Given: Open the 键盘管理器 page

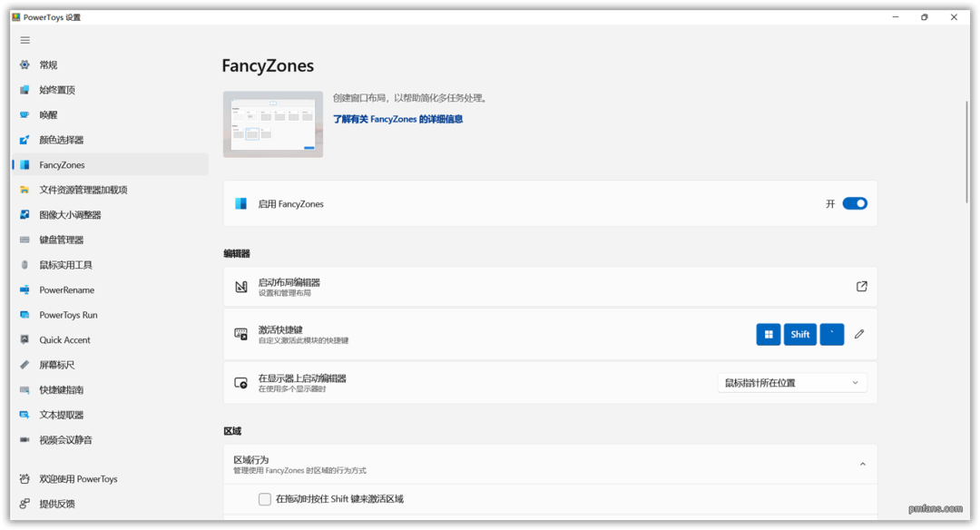Looking at the screenshot, I should coord(110,240).
